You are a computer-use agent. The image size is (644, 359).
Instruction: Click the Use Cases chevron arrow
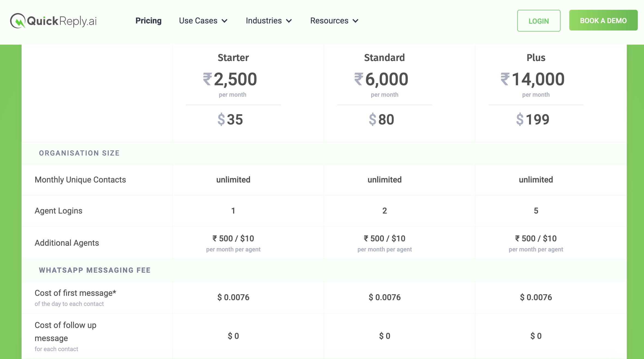point(225,21)
